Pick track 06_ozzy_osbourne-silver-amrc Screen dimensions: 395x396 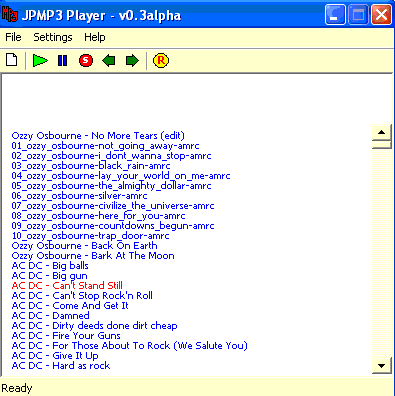(79, 196)
